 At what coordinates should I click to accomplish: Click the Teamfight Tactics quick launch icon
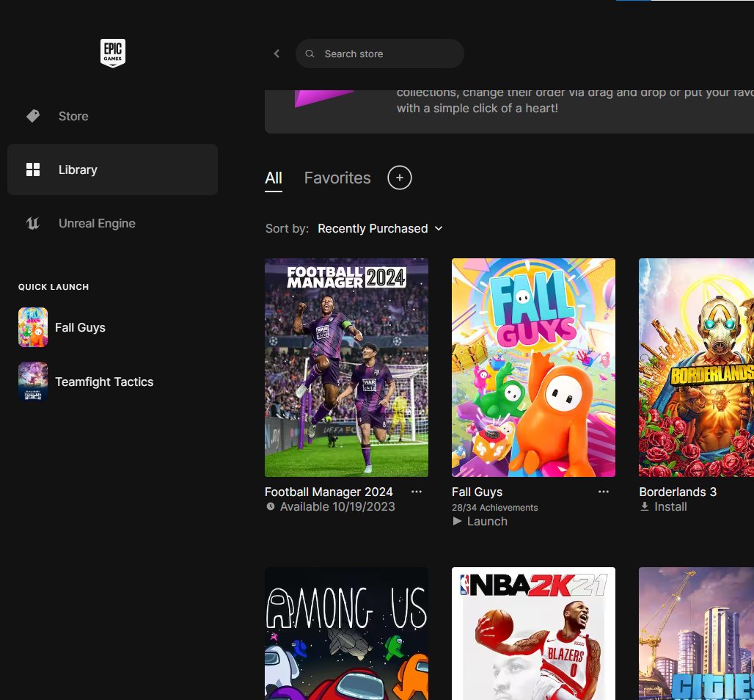tap(33, 382)
